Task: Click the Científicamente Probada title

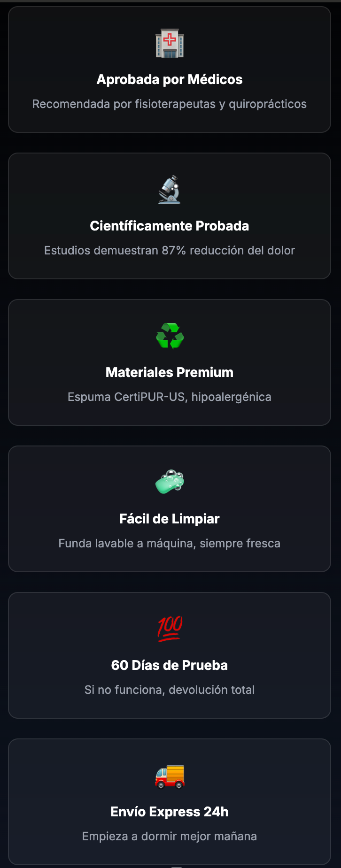Action: [170, 226]
